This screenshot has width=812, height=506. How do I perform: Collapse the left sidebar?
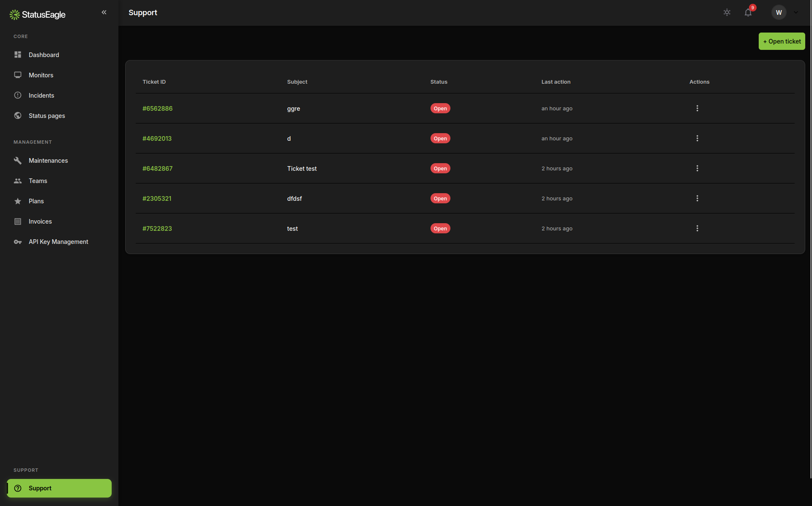pos(104,12)
